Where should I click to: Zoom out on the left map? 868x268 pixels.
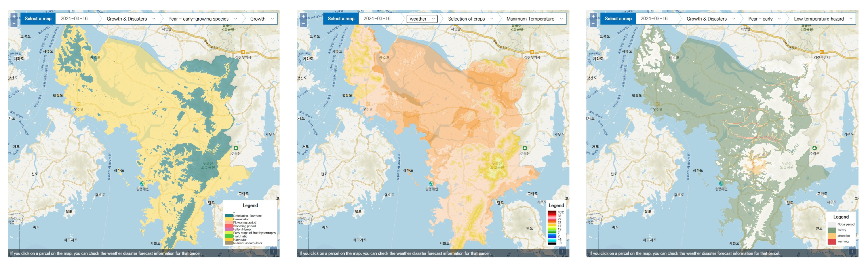[14, 24]
